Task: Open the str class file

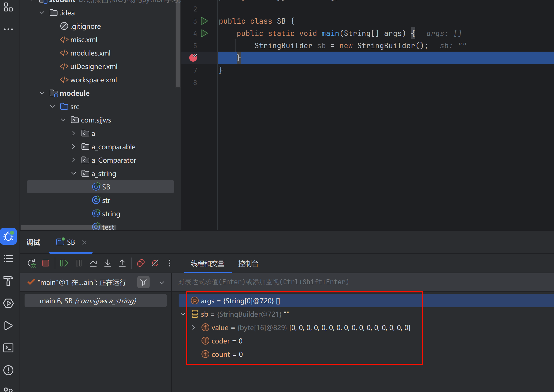Action: point(106,200)
